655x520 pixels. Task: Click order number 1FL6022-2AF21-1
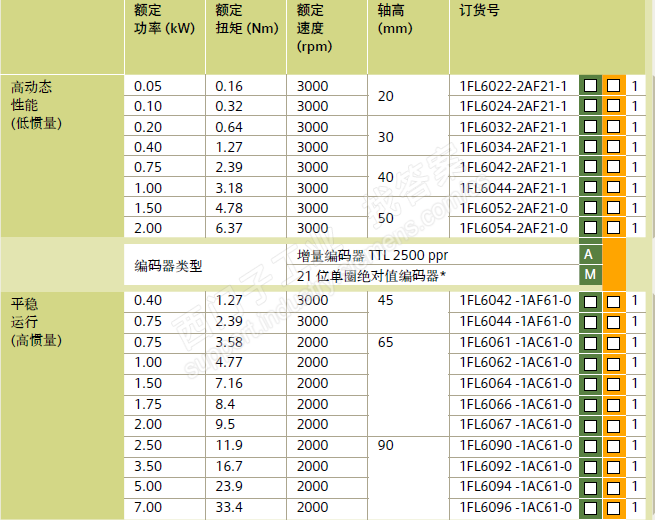(x=513, y=86)
